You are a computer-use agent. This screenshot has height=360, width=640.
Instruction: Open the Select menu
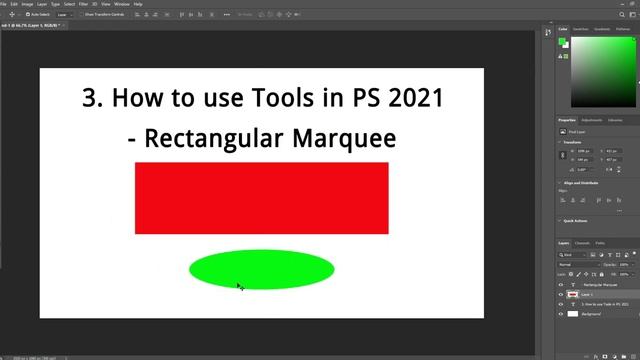pyautogui.click(x=69, y=4)
